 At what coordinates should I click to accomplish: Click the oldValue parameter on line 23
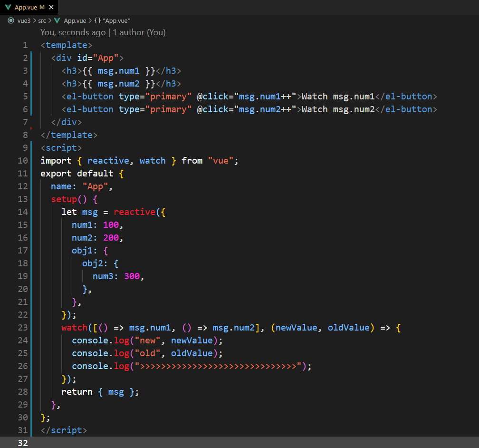pos(349,328)
